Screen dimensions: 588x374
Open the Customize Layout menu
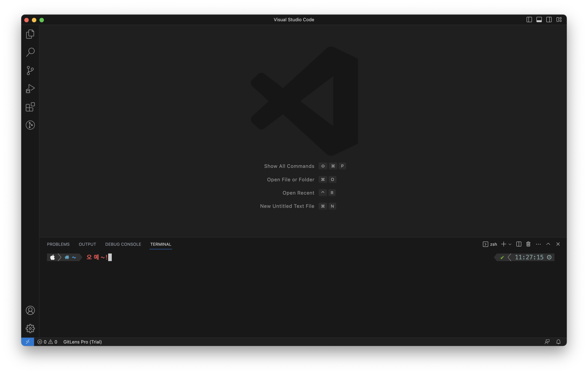point(559,20)
